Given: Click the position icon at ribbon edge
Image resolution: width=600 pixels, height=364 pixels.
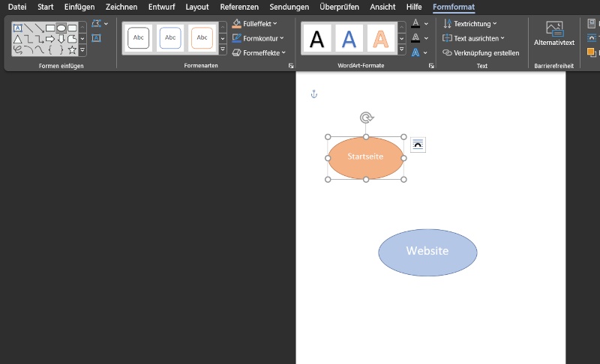Looking at the screenshot, I should pos(592,24).
